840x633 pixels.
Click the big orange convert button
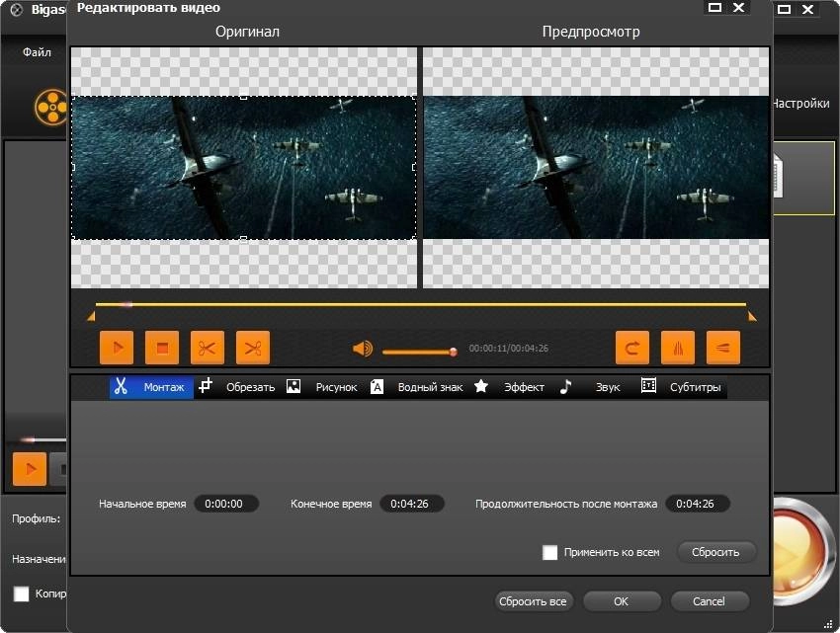pyautogui.click(x=804, y=552)
